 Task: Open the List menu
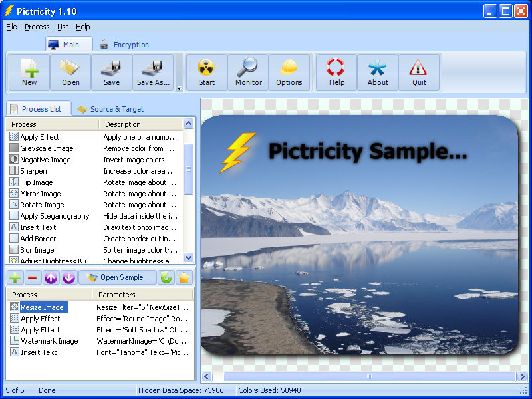pos(63,27)
